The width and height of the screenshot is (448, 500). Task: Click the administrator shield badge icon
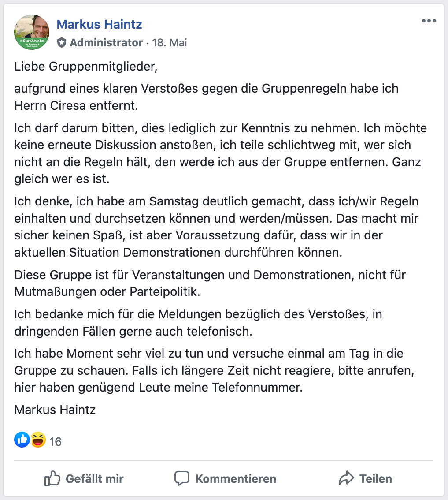pyautogui.click(x=62, y=43)
